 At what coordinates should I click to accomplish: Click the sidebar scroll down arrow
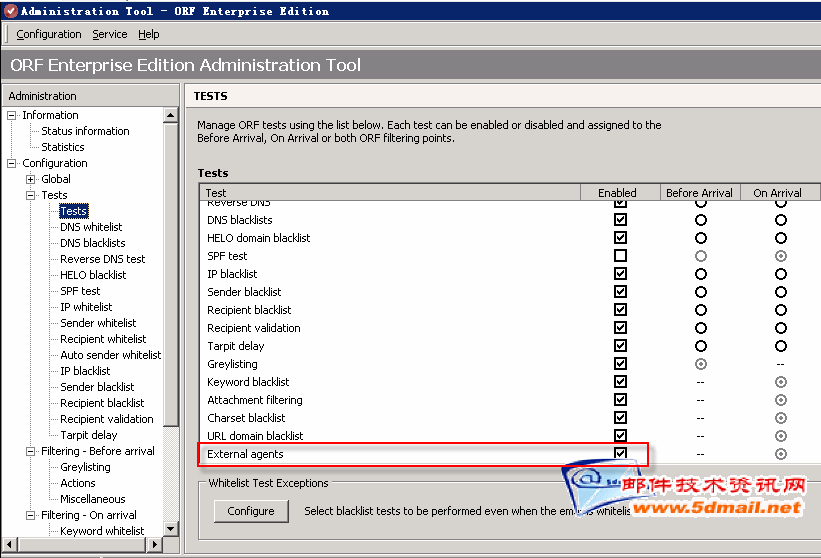click(171, 529)
